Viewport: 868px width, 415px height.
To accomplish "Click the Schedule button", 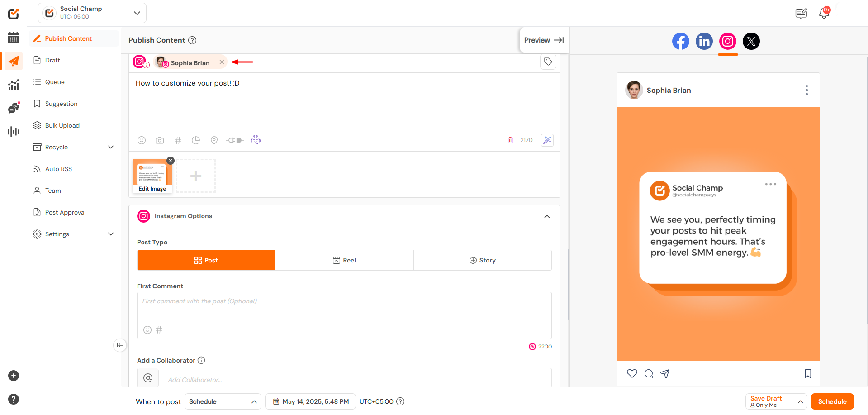I will [x=832, y=401].
